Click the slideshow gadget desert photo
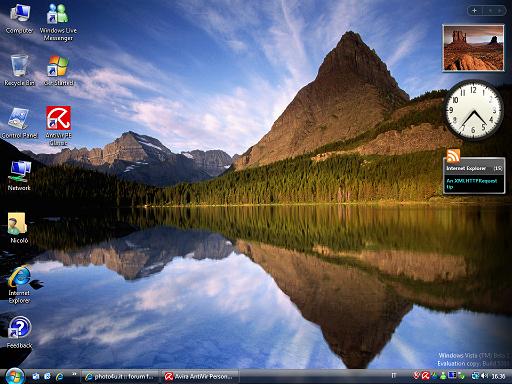 pyautogui.click(x=473, y=48)
